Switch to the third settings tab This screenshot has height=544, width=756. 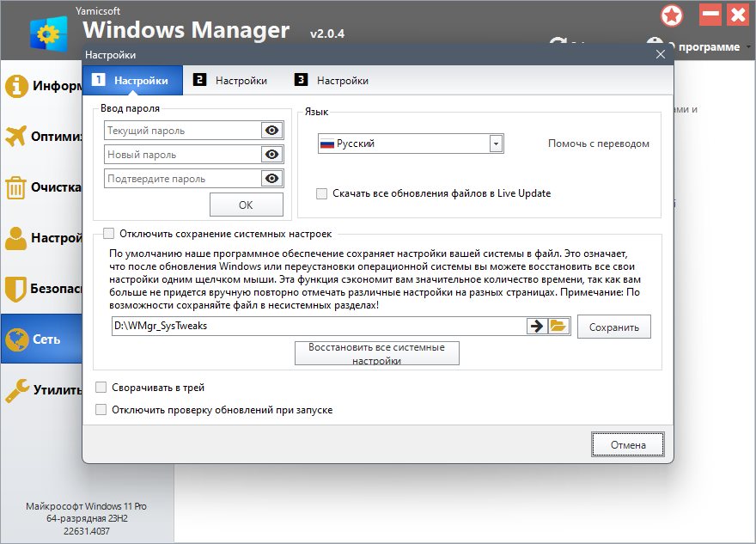coord(332,81)
